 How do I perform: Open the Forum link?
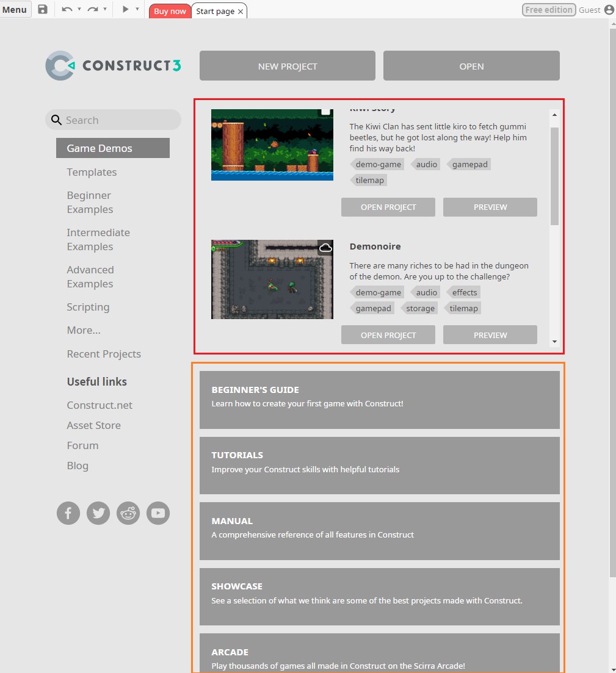82,445
